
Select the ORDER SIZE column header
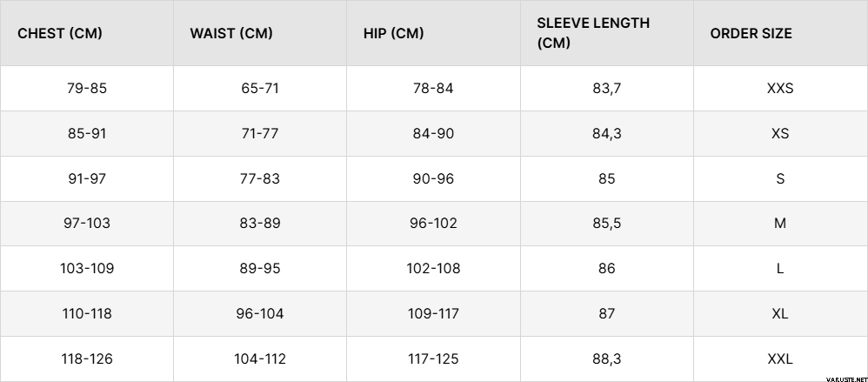pyautogui.click(x=751, y=34)
